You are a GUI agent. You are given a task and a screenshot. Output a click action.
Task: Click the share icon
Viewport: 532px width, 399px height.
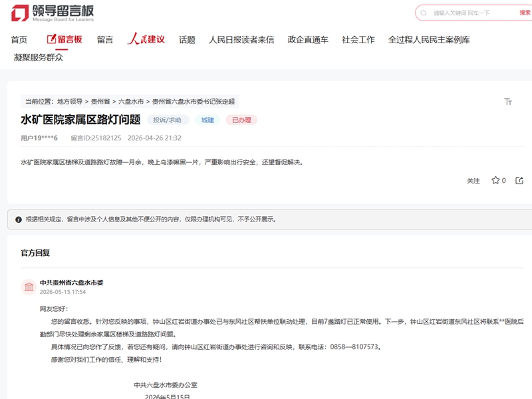point(519,180)
